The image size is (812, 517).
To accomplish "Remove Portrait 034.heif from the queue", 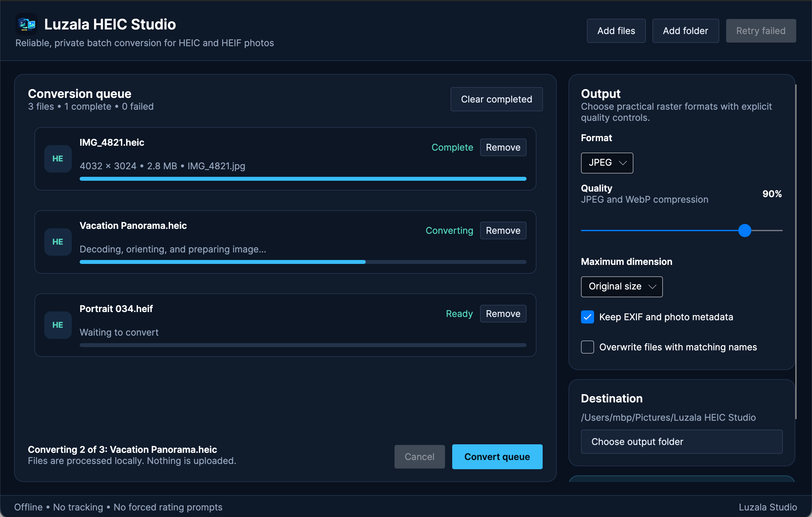I will [x=503, y=314].
